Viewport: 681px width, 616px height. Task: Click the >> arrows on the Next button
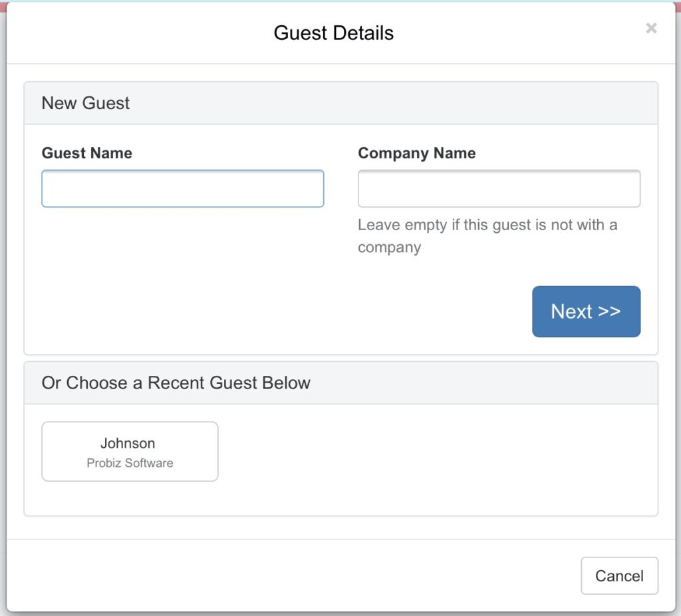pyautogui.click(x=609, y=311)
